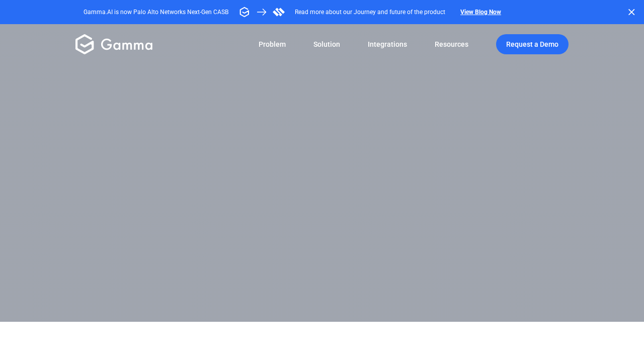
Task: Click the Journey and future product text
Action: pos(369,12)
